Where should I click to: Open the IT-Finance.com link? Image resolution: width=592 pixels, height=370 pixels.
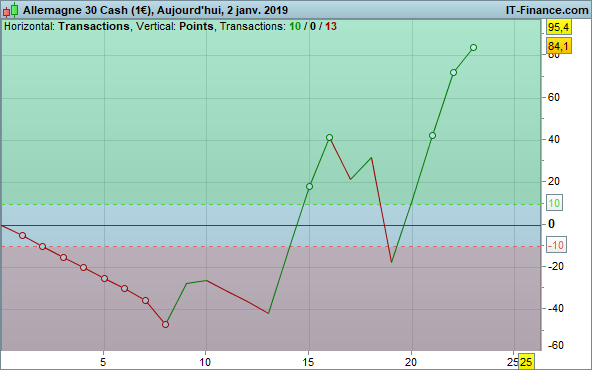tap(547, 10)
